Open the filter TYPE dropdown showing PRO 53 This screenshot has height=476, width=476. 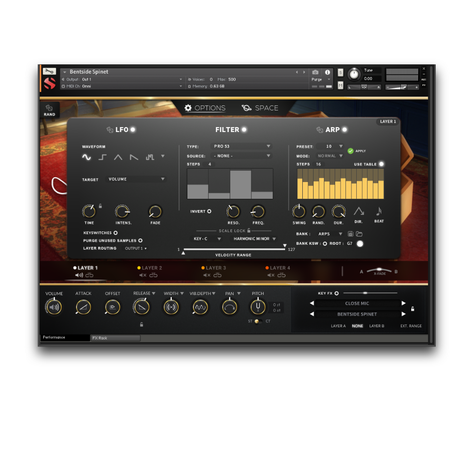click(240, 146)
